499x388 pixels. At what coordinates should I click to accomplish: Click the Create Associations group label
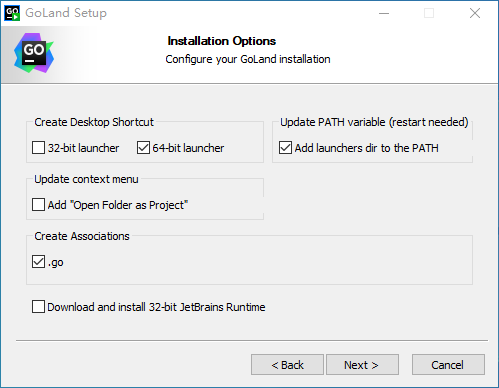tap(82, 236)
